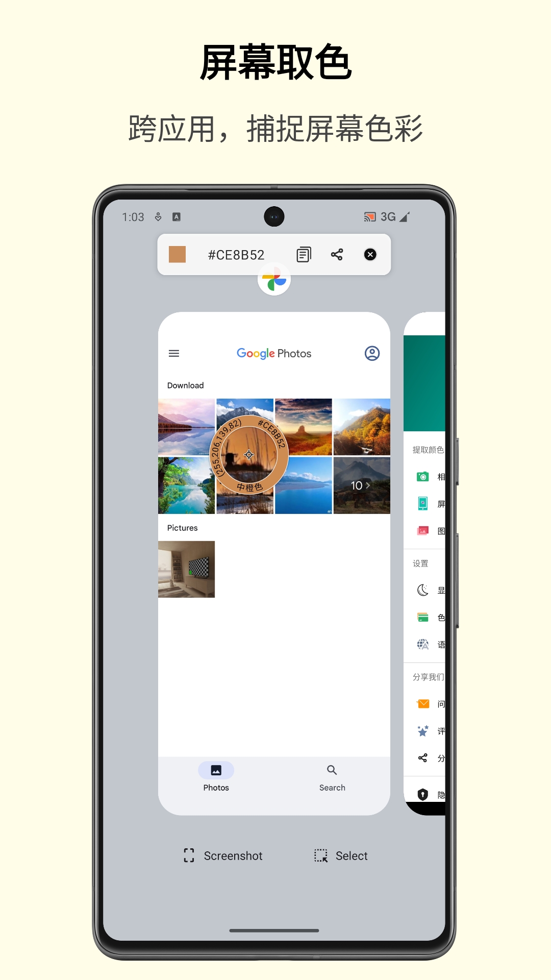This screenshot has height=980, width=551.
Task: Open the autumn mountain forest thumbnail
Action: pyautogui.click(x=362, y=427)
